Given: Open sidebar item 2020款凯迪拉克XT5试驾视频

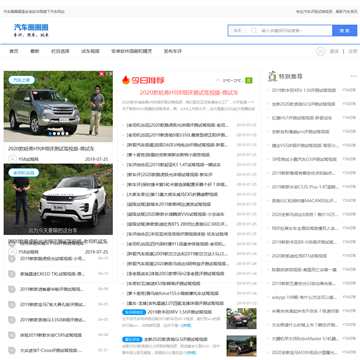Looking at the screenshot, I should pos(299,256).
